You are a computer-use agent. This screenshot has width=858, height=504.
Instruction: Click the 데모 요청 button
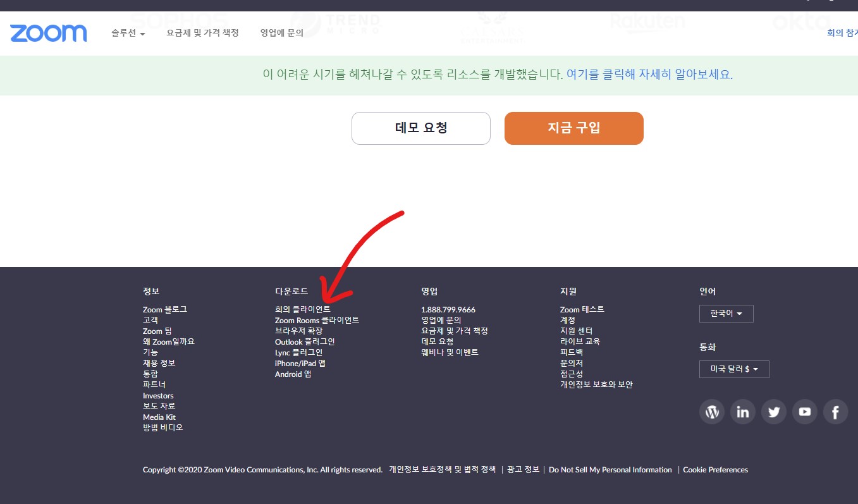click(x=421, y=128)
